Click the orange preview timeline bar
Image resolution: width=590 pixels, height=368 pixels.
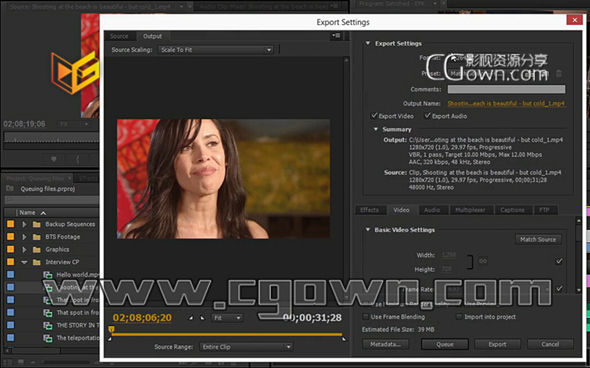coord(227,334)
